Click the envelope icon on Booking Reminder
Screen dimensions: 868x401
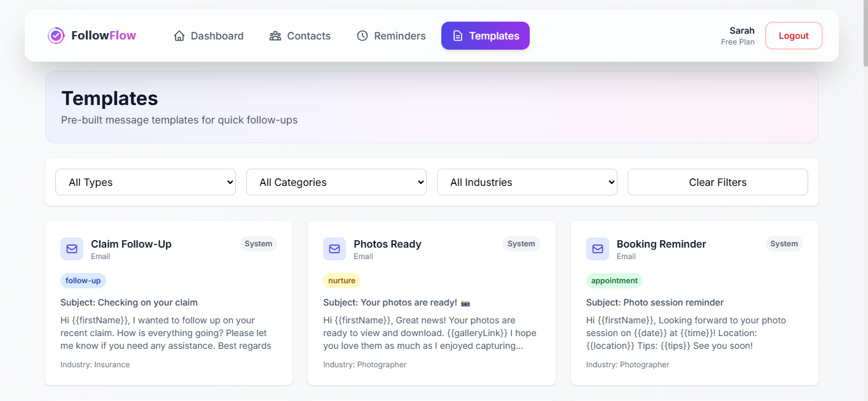pos(597,249)
